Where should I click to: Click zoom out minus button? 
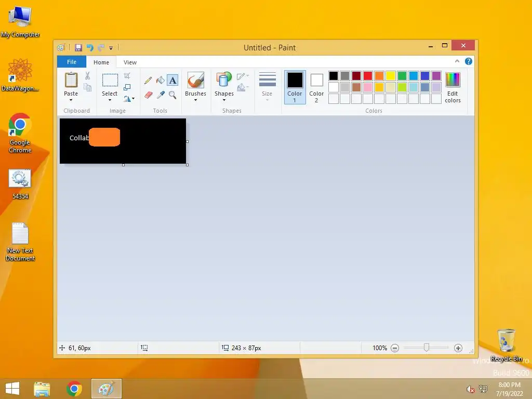[395, 348]
